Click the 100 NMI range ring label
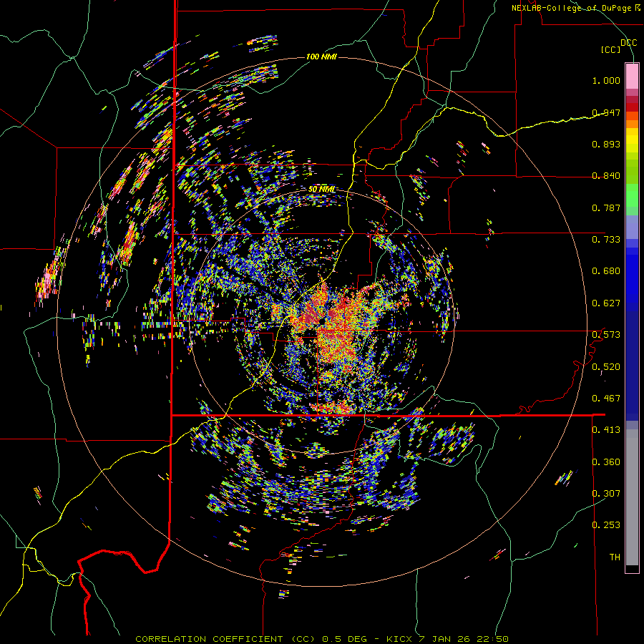Screen dimensions: 644x644 coord(321,57)
